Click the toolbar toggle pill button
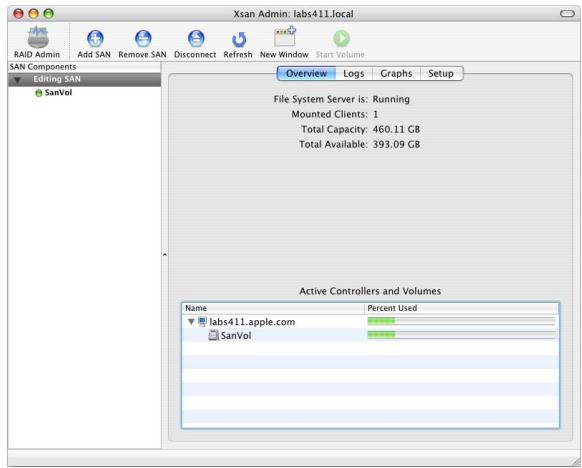Image resolution: width=582 pixels, height=468 pixels. coord(567,14)
